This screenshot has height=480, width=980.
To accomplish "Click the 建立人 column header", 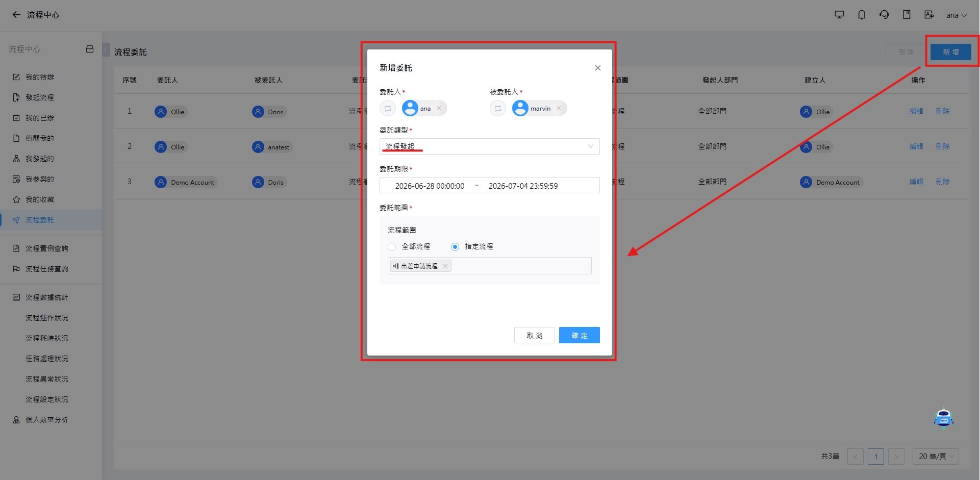I will pyautogui.click(x=815, y=80).
